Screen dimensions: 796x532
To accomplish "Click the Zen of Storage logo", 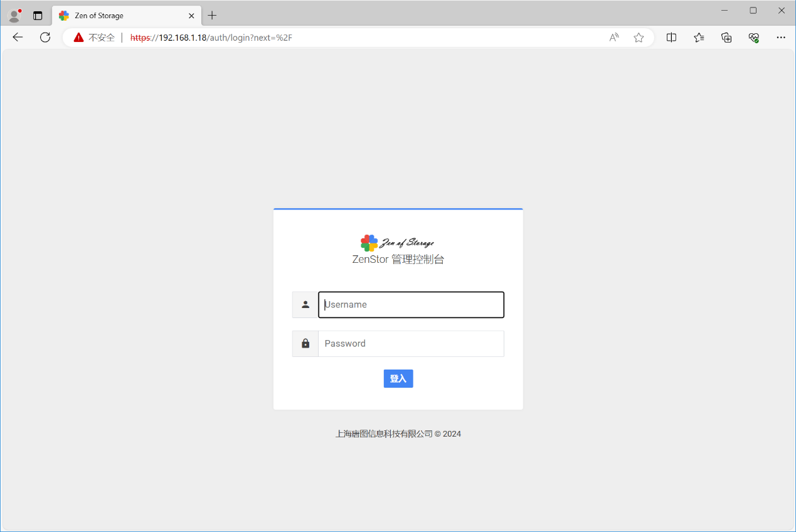I will (397, 243).
